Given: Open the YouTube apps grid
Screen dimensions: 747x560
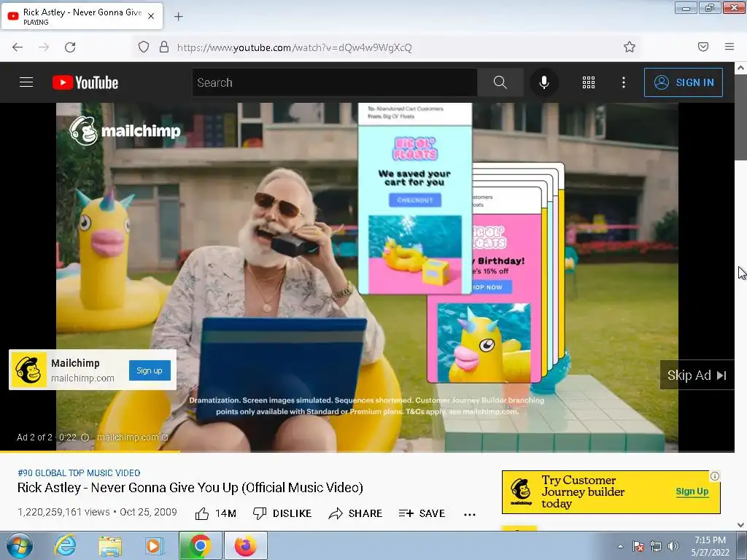Looking at the screenshot, I should [589, 82].
